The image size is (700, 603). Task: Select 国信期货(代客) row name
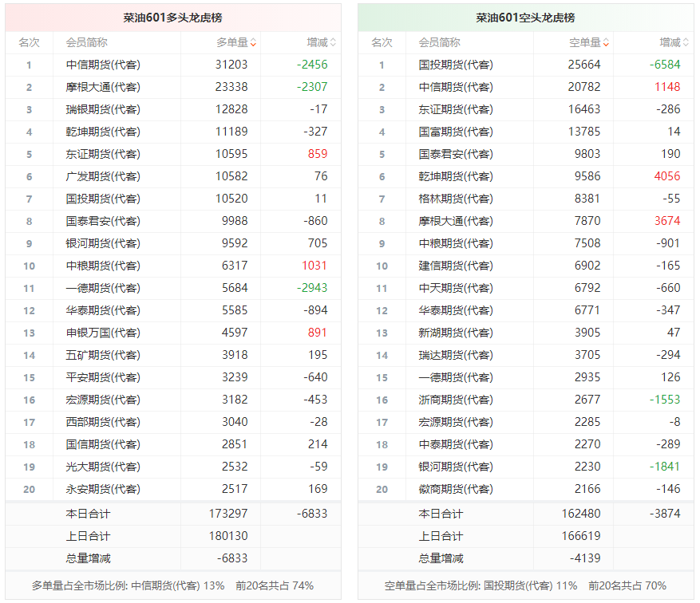[x=103, y=444]
